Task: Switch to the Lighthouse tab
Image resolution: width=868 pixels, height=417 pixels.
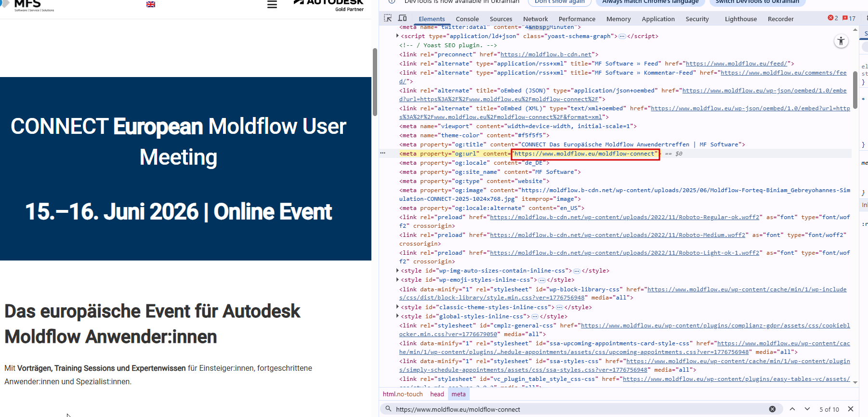Action: 741,19
